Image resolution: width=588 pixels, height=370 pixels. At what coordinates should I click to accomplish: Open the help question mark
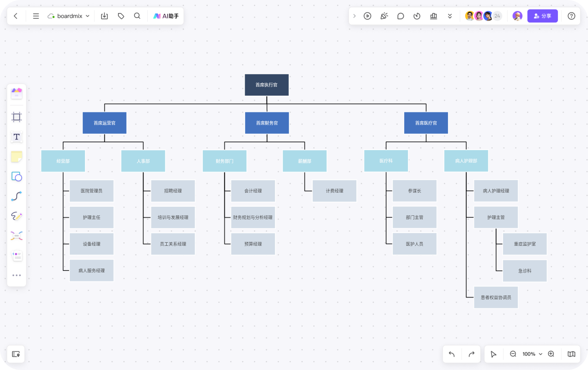[571, 16]
